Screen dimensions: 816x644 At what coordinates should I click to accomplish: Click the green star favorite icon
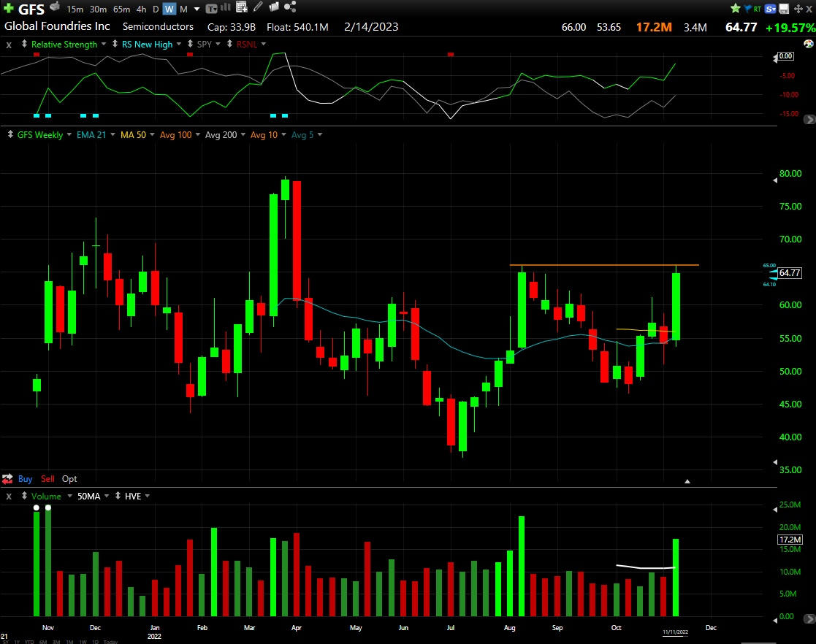[x=736, y=8]
